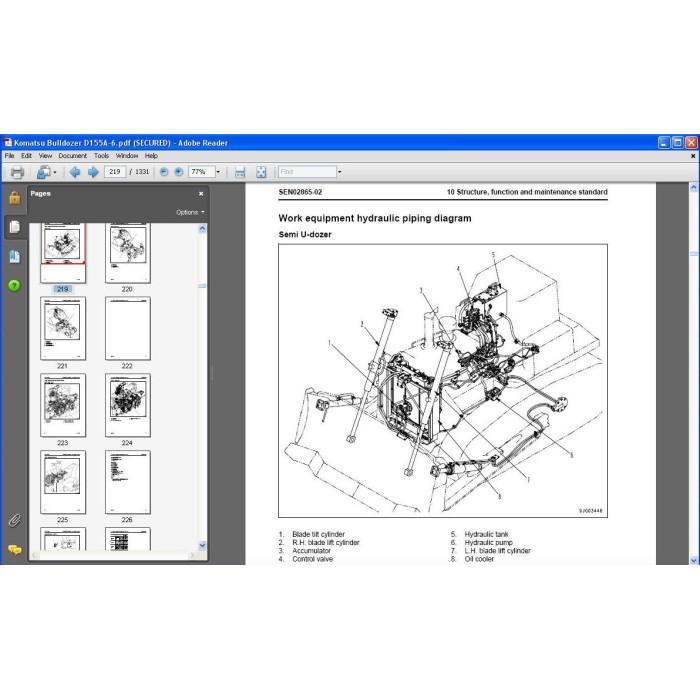
Task: Click document scroll down arrow
Action: [x=694, y=560]
